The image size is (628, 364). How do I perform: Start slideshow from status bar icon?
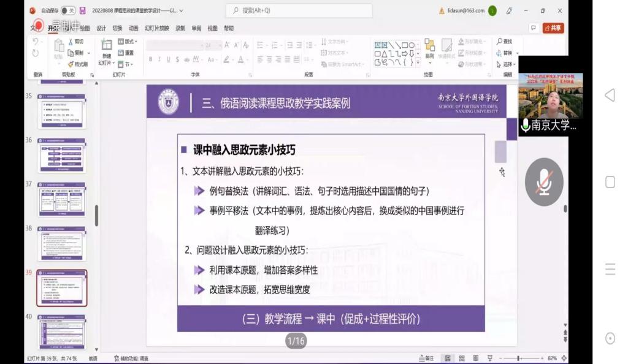(489, 358)
